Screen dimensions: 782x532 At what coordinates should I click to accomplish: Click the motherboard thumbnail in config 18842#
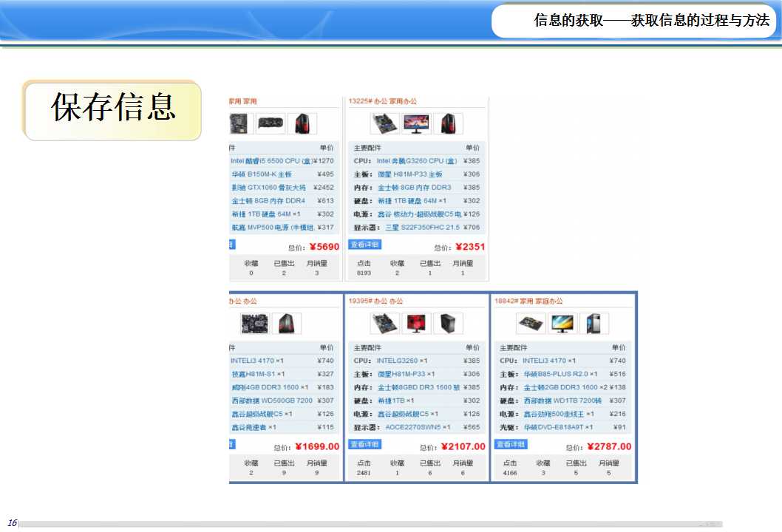[x=531, y=324]
